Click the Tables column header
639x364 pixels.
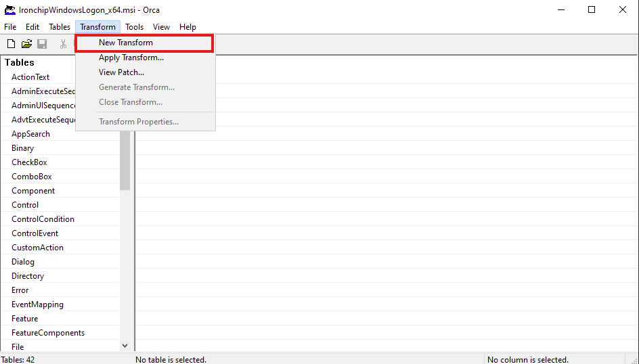click(20, 62)
